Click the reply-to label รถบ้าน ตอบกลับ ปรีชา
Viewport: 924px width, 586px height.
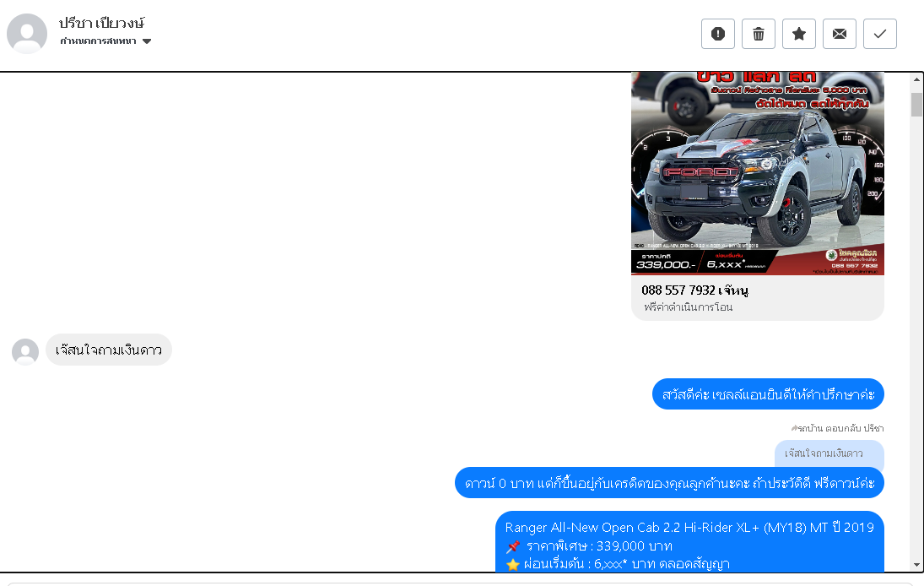coord(837,428)
